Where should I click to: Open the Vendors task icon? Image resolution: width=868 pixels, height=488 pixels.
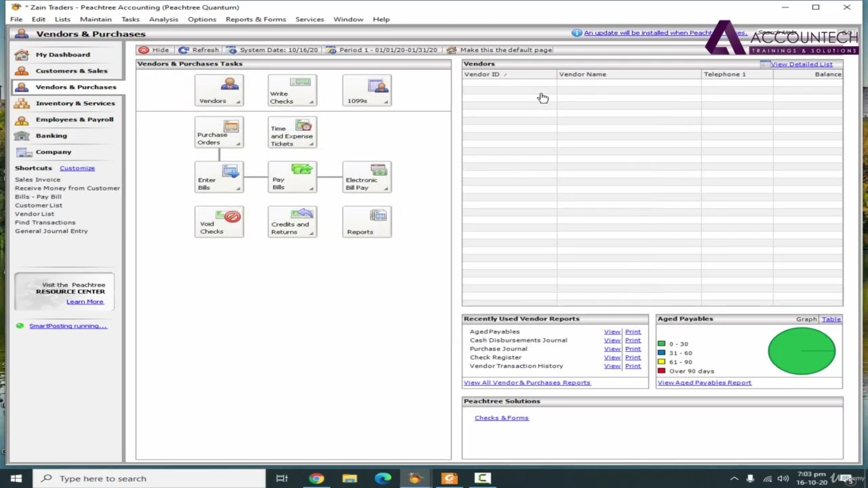[219, 90]
